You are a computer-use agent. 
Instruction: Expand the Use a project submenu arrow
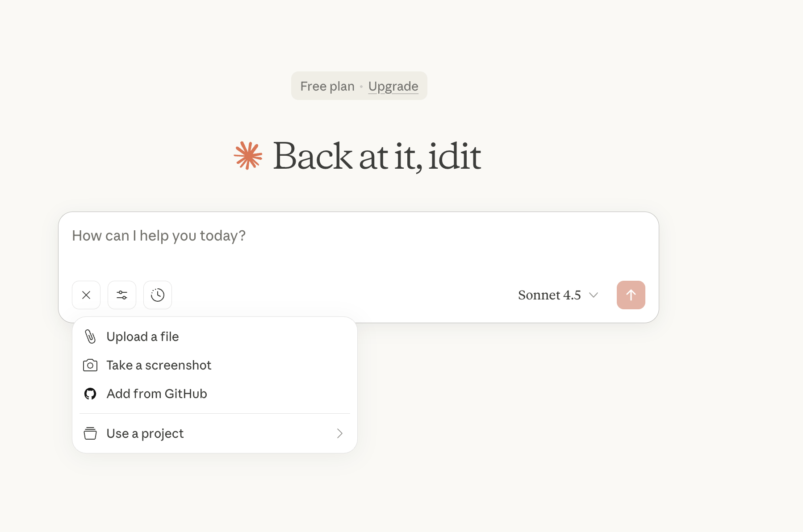tap(340, 433)
